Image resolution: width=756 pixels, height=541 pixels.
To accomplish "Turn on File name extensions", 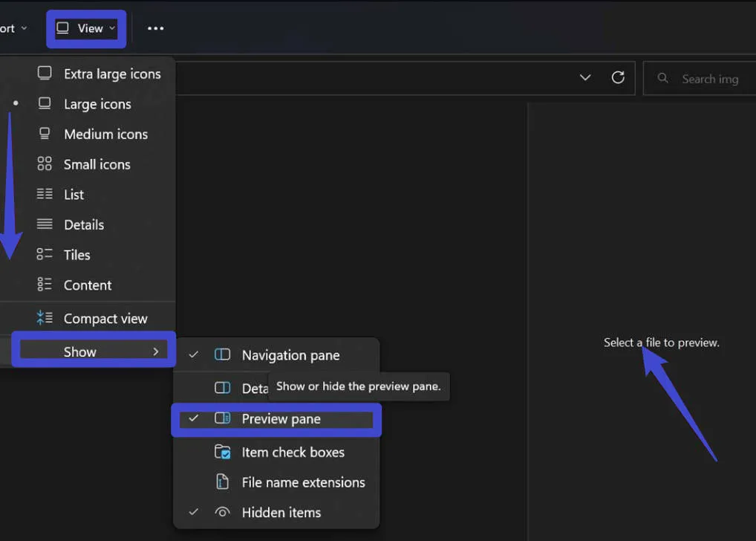I will tap(303, 482).
